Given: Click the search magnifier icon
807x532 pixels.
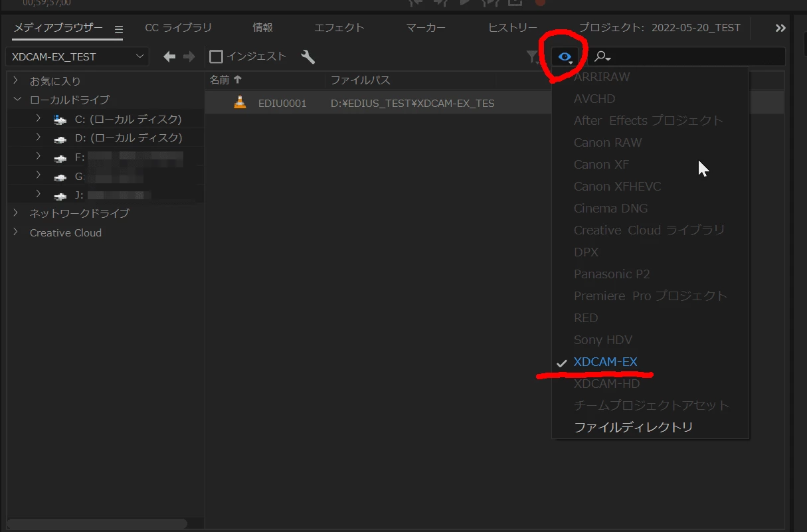Looking at the screenshot, I should point(602,57).
